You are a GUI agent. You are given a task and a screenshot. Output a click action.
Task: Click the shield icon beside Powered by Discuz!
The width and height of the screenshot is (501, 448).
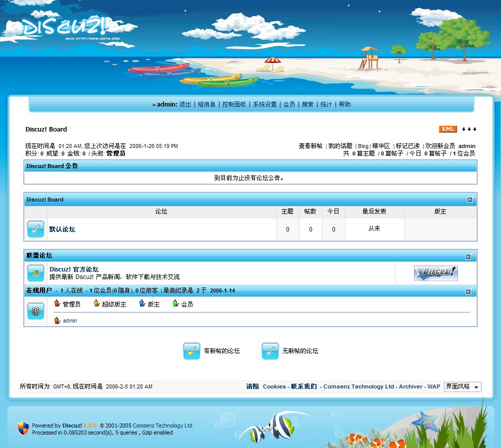coord(23,428)
